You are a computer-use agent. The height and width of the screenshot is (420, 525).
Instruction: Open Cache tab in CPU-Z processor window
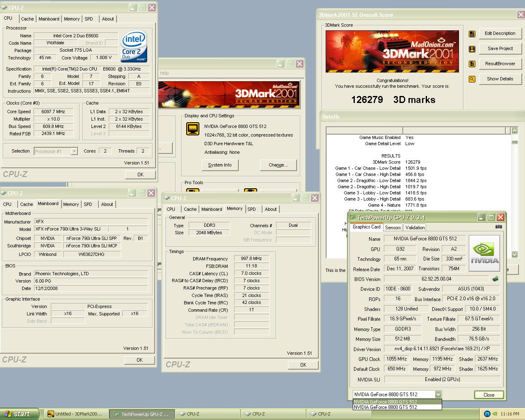click(27, 19)
